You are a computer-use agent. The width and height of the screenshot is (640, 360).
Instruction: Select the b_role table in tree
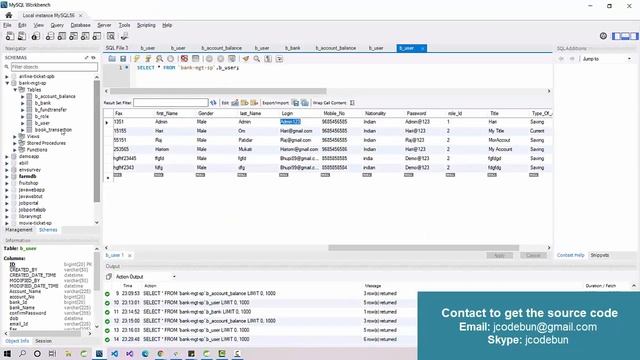coord(42,116)
